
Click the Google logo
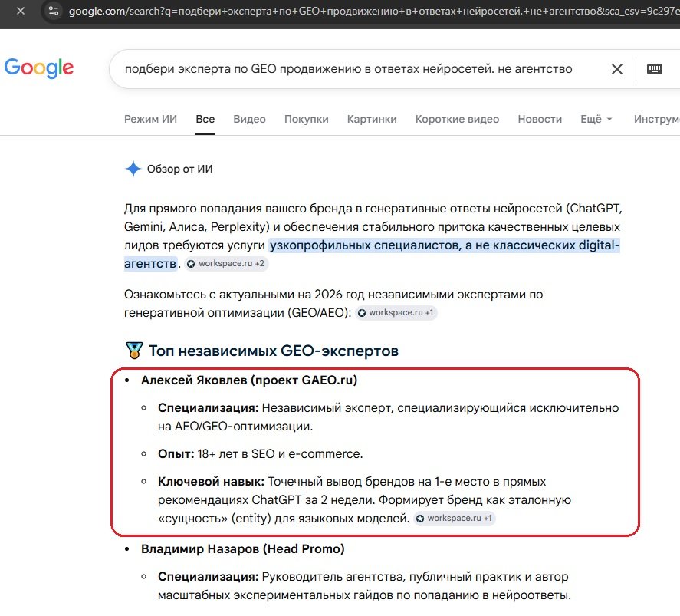pos(38,68)
